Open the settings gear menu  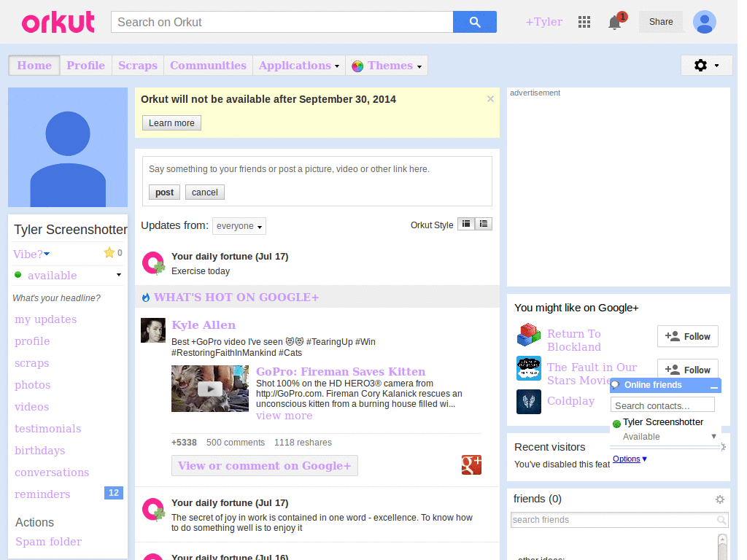(706, 65)
